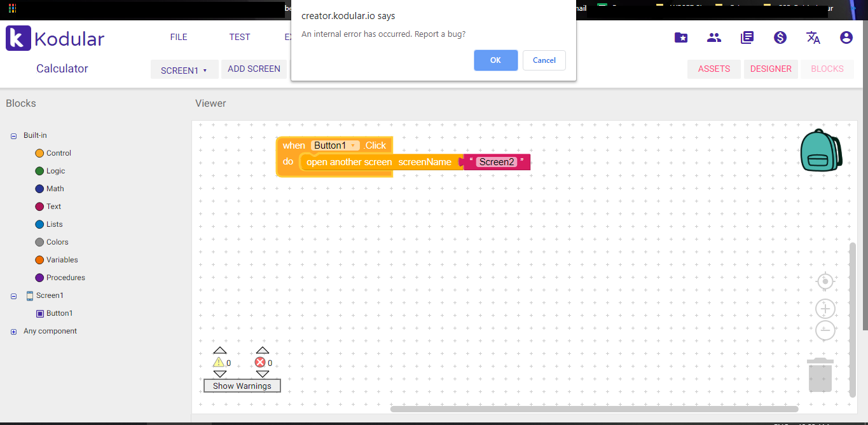
Task: Click the zoom in plus icon
Action: pyautogui.click(x=825, y=309)
